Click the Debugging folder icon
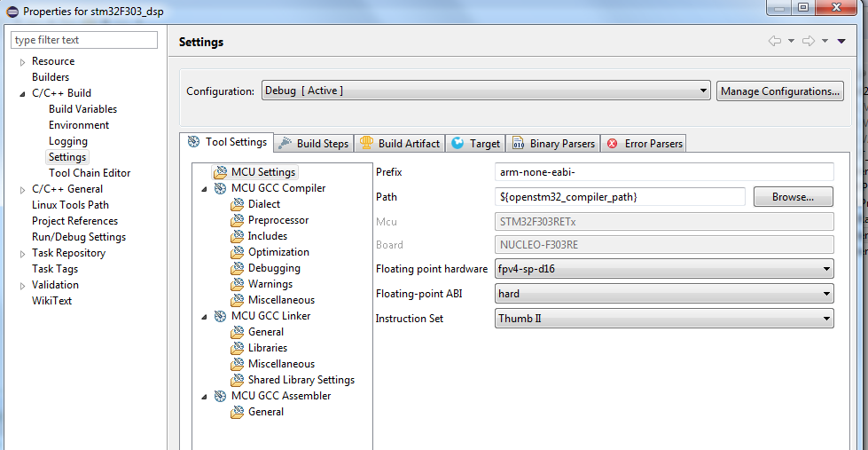Image resolution: width=868 pixels, height=450 pixels. click(238, 268)
